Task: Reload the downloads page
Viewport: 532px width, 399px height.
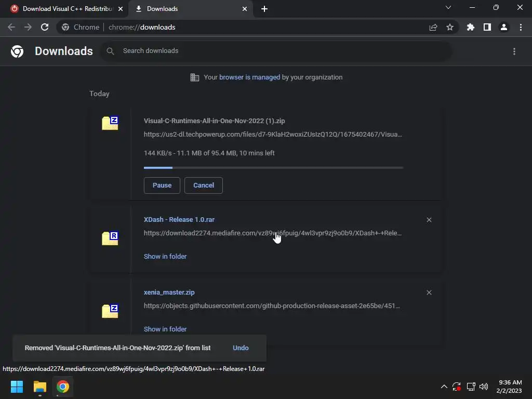Action: pos(45,27)
